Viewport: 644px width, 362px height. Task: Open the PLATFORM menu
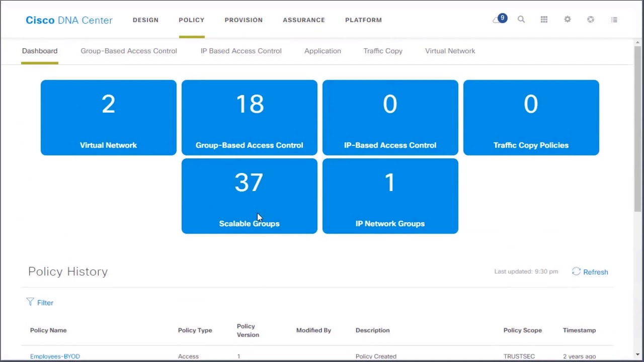(x=363, y=20)
